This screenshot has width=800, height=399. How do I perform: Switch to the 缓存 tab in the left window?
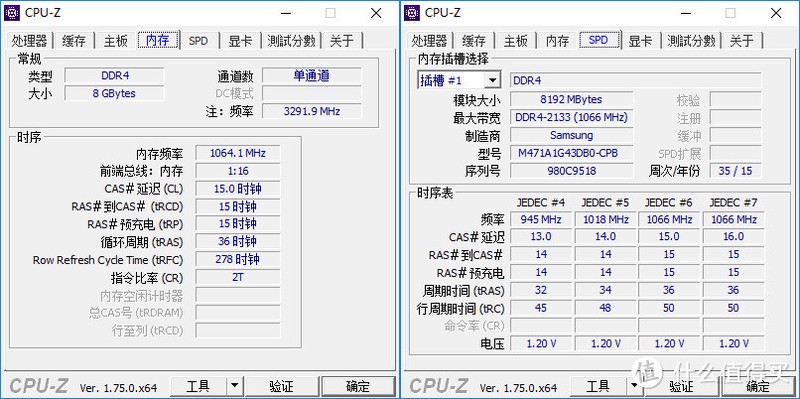74,41
